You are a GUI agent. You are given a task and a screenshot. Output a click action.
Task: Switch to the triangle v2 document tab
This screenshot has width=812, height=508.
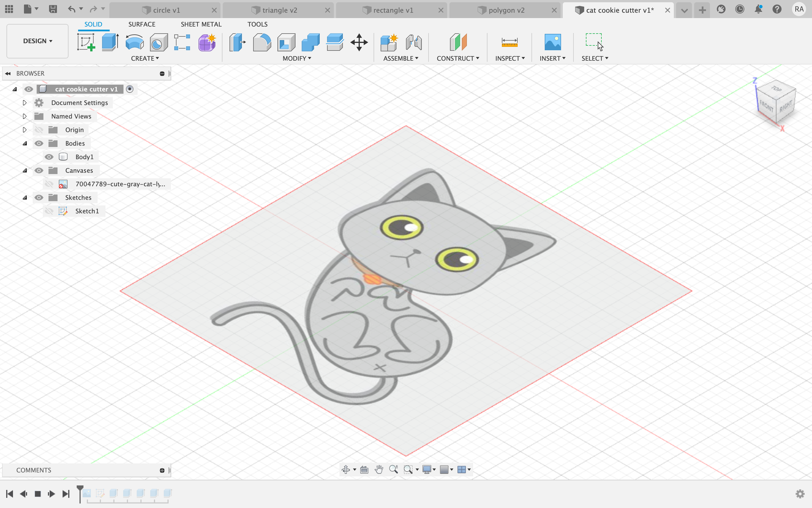[278, 10]
